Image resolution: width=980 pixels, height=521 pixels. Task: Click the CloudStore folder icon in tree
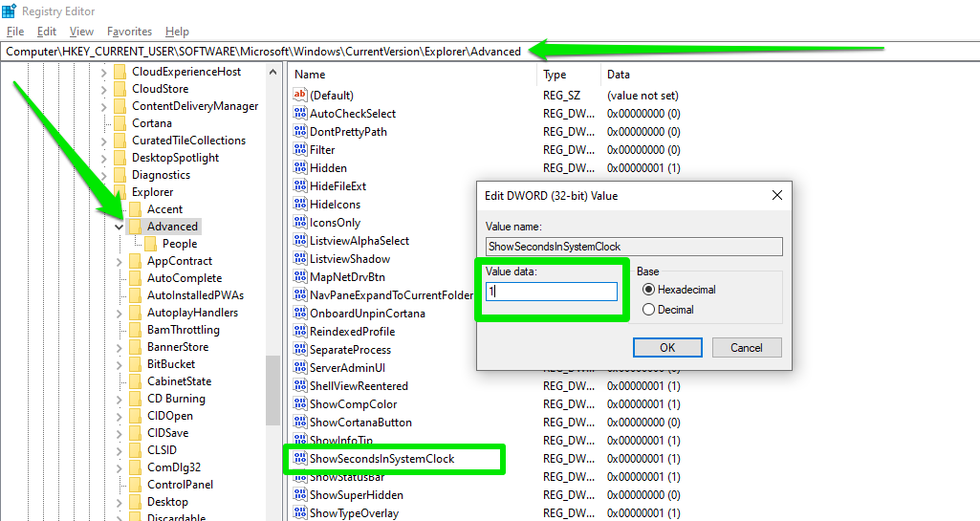tap(120, 89)
